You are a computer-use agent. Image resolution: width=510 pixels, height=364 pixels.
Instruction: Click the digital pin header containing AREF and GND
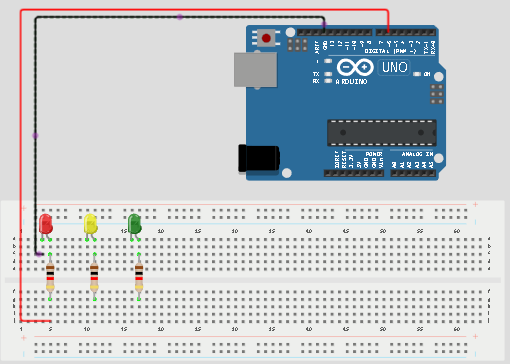(x=334, y=32)
